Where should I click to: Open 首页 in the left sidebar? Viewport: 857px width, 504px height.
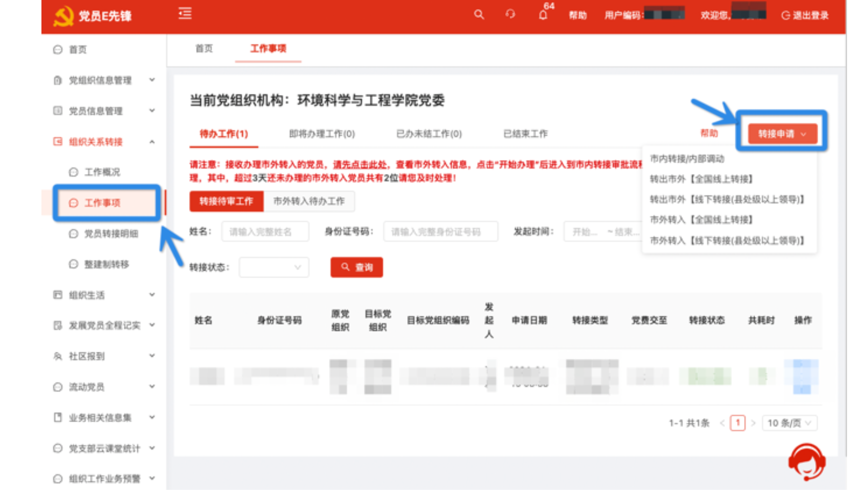pos(78,49)
